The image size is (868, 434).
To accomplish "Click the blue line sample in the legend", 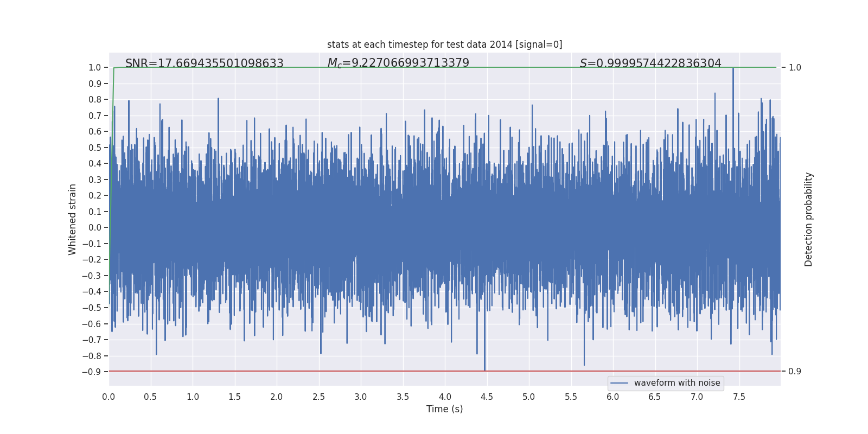I will click(620, 383).
